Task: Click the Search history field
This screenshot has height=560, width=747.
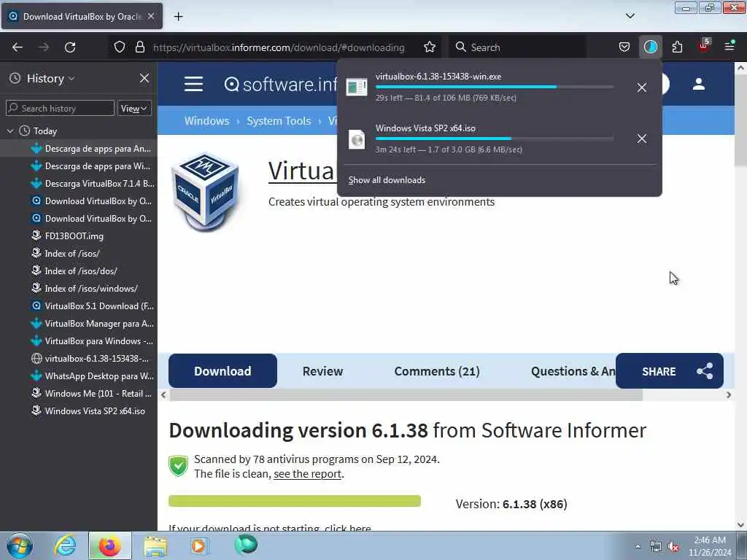Action: click(x=60, y=109)
